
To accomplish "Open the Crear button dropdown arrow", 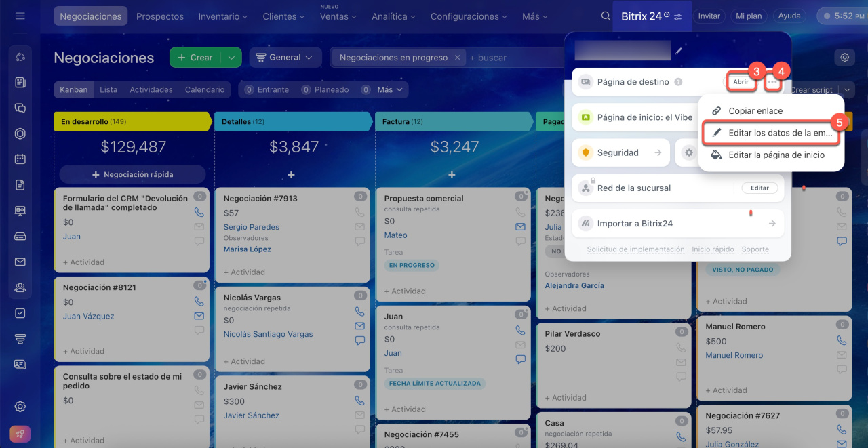I will coord(231,58).
